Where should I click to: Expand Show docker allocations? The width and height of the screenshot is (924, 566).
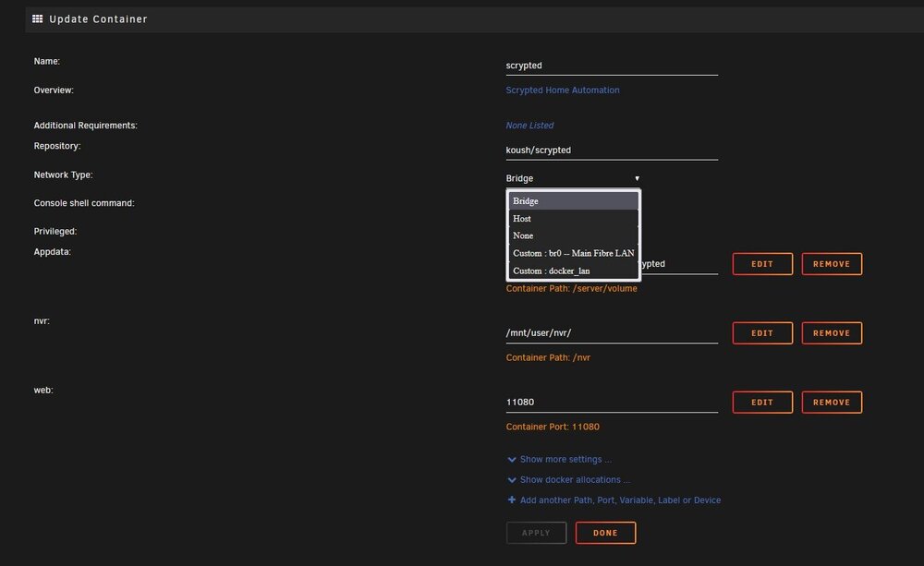[575, 480]
